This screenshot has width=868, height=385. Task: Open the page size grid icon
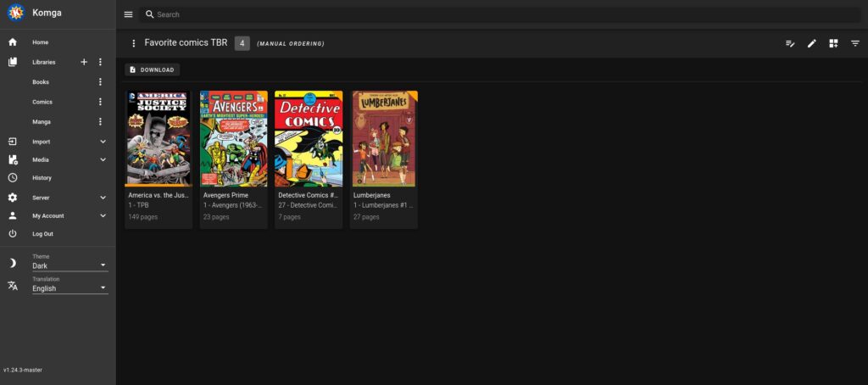(x=833, y=43)
